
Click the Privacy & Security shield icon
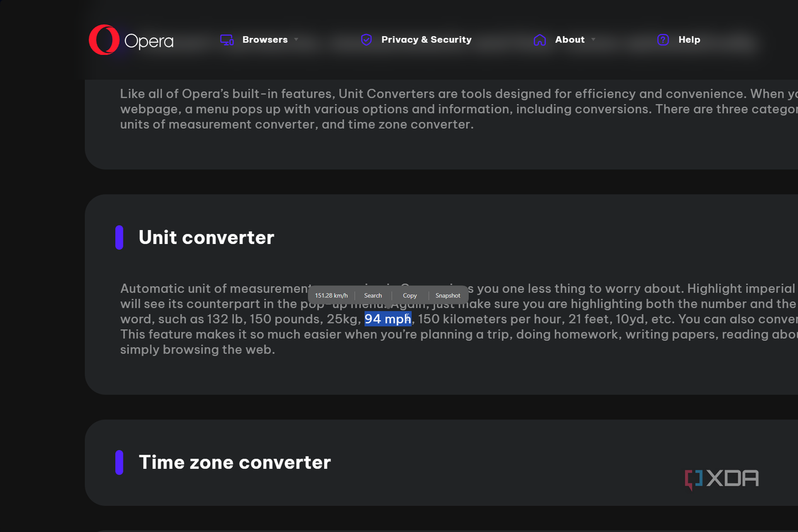[x=366, y=40]
